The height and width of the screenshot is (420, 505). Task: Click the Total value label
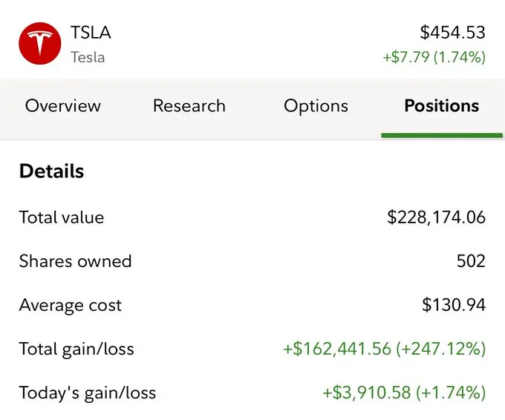click(62, 217)
